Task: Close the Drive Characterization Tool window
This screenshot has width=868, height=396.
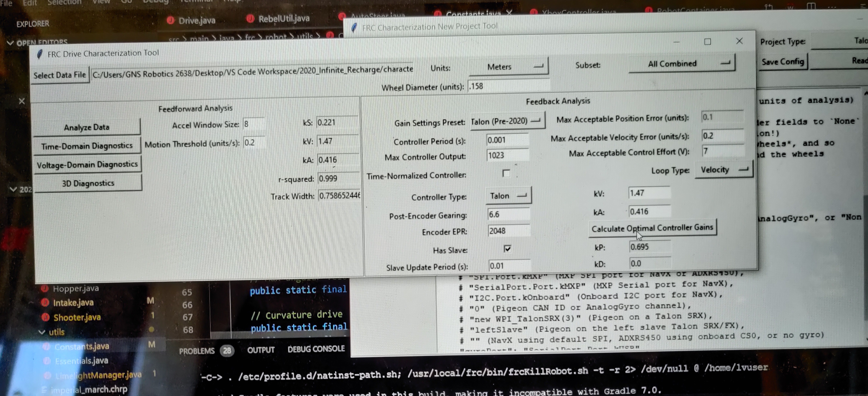Action: point(739,41)
